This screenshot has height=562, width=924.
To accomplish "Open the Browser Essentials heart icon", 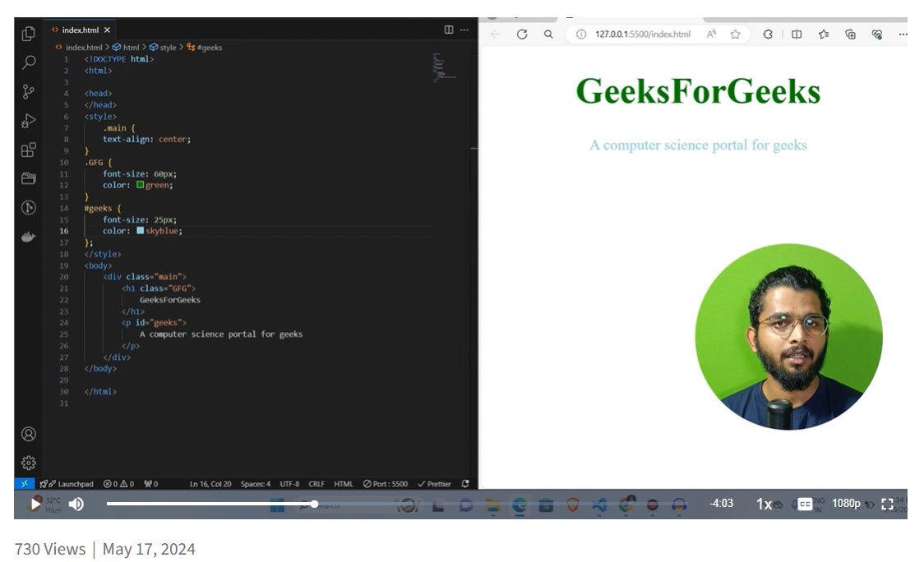I will click(877, 35).
